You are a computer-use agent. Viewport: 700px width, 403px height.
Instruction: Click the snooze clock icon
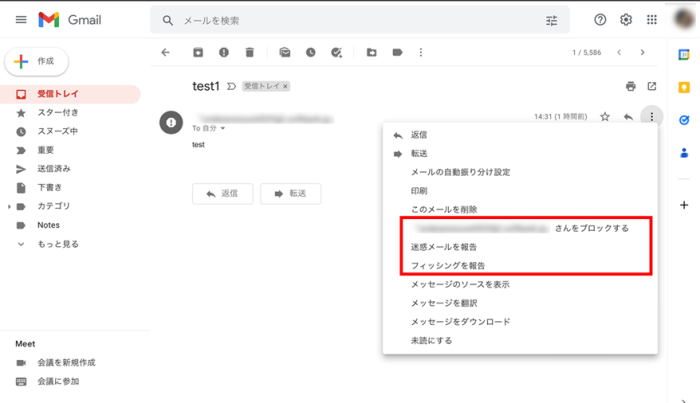pos(311,52)
